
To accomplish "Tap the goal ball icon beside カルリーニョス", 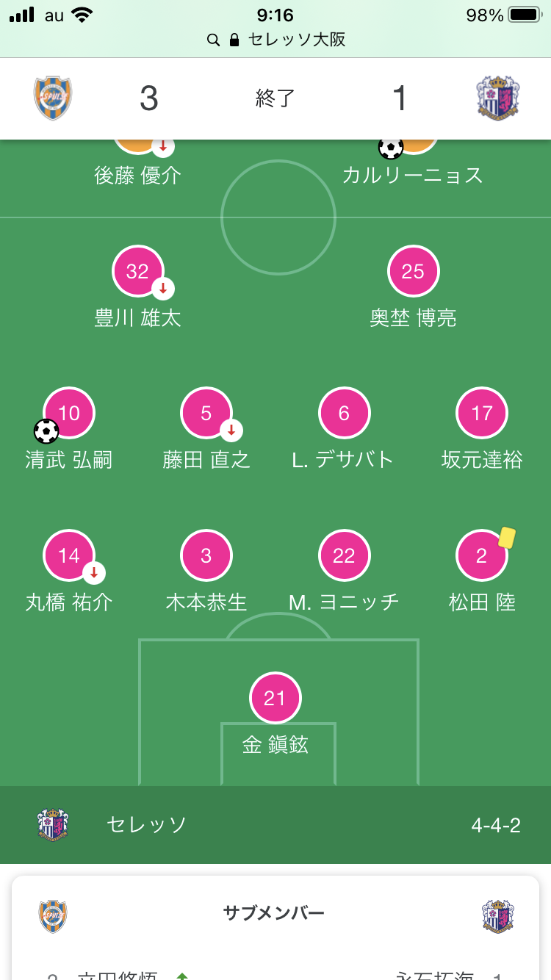I will pyautogui.click(x=391, y=148).
